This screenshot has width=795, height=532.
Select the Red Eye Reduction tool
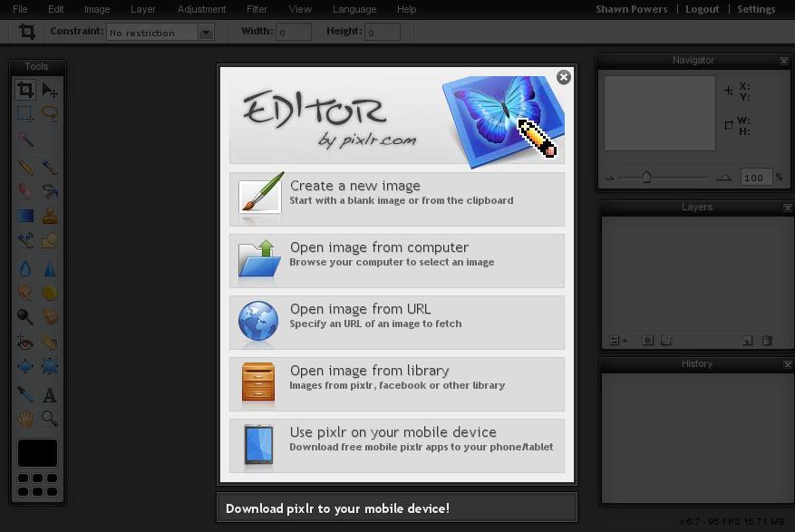pos(25,342)
